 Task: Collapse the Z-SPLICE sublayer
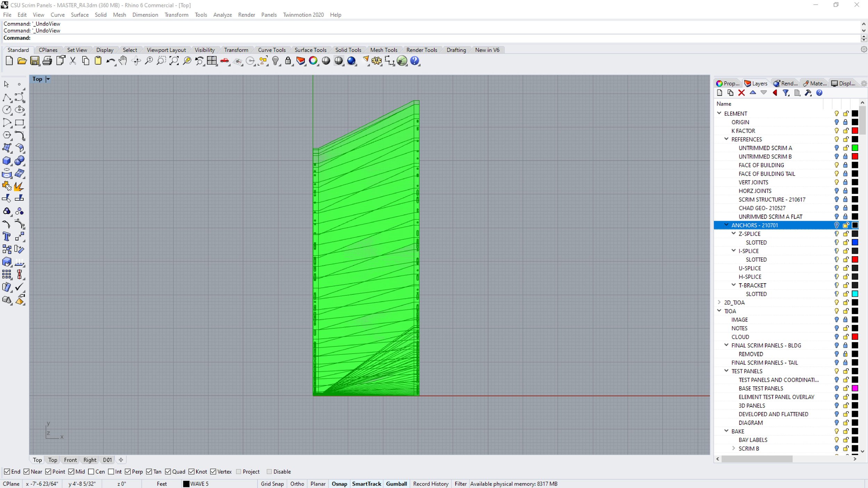tap(734, 234)
